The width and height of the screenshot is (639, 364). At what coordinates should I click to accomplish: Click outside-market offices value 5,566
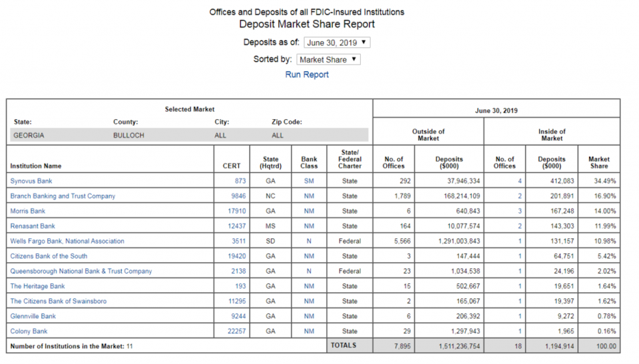click(402, 242)
